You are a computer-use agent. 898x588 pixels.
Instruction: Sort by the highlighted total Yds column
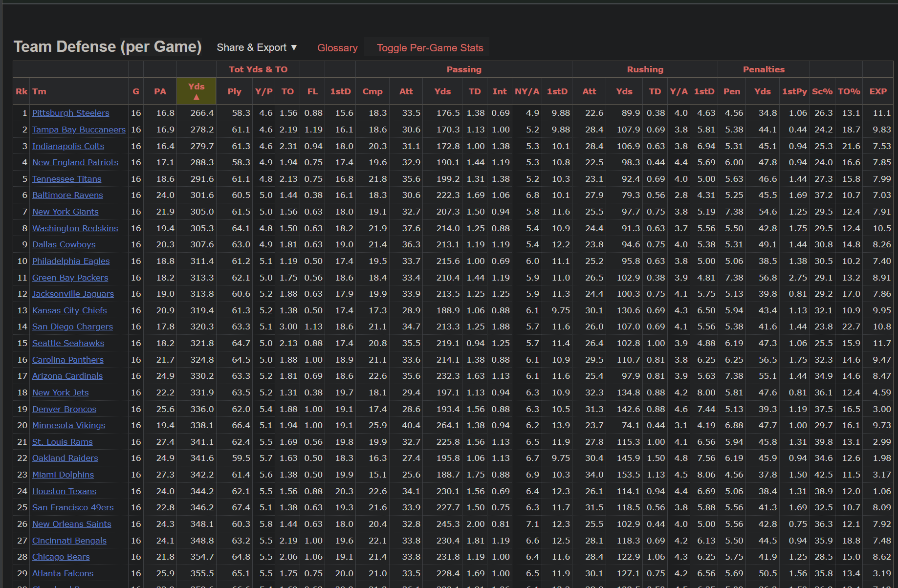point(196,91)
